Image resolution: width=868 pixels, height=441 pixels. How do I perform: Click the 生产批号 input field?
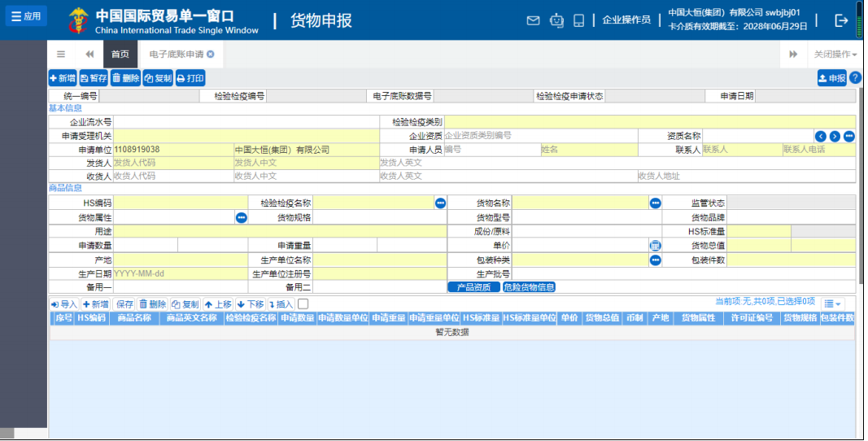tap(683, 273)
